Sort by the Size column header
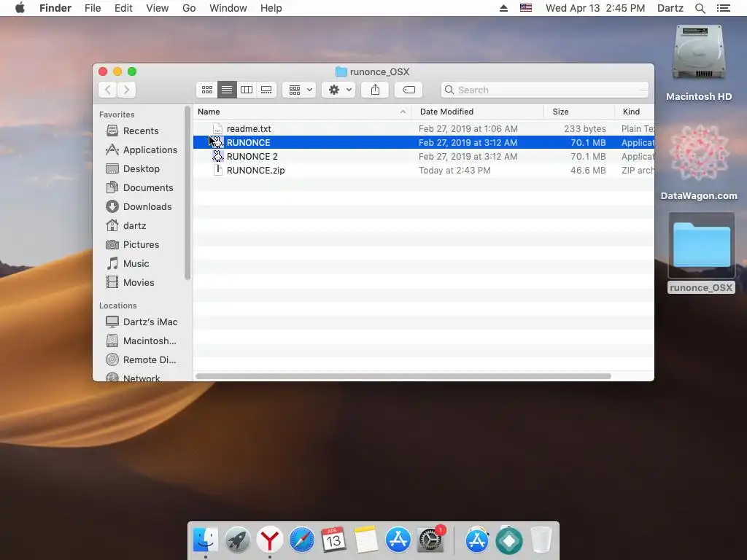The height and width of the screenshot is (560, 747). (579, 112)
